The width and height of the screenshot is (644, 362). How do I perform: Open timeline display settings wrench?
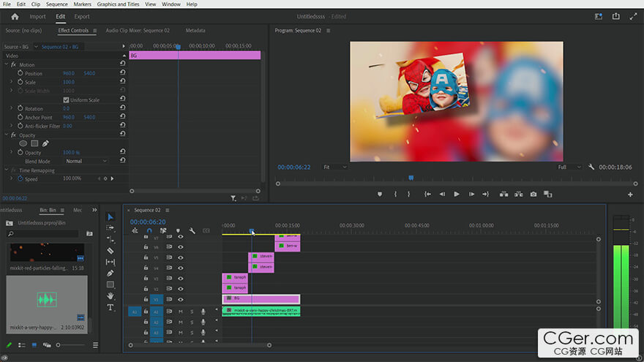pyautogui.click(x=192, y=230)
